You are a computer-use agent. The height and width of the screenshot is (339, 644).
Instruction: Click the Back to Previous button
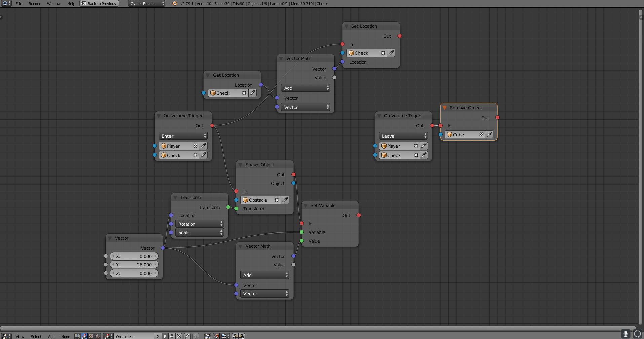click(99, 4)
